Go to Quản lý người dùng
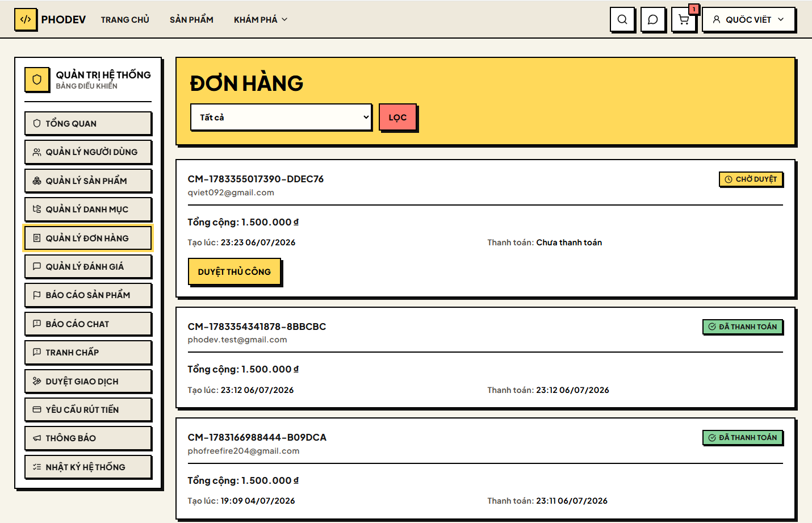The height and width of the screenshot is (523, 812). coord(88,152)
